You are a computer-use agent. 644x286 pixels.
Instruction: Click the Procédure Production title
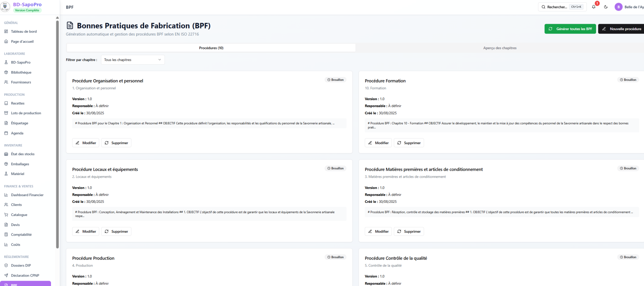coord(93,258)
